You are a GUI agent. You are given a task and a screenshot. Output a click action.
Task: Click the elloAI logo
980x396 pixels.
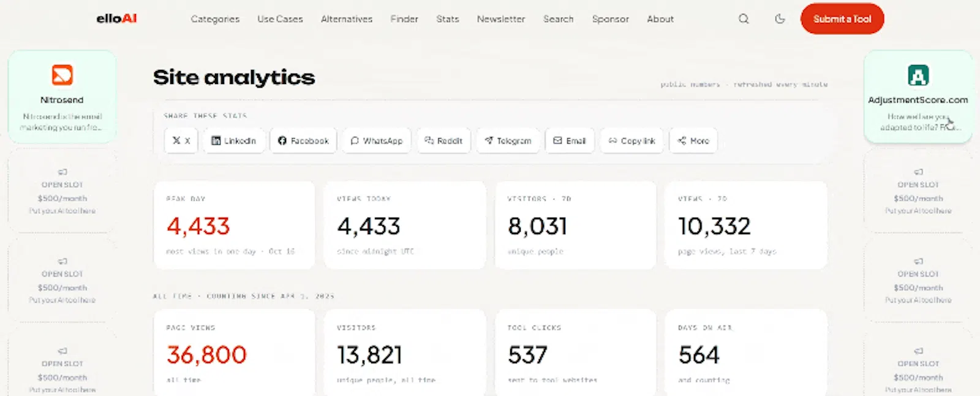[x=116, y=18]
